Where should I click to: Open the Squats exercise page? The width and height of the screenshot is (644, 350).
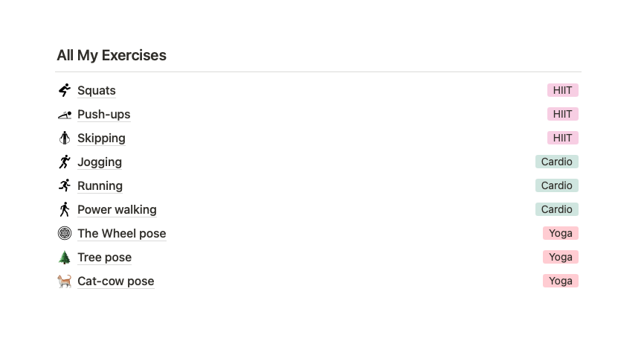coord(97,90)
